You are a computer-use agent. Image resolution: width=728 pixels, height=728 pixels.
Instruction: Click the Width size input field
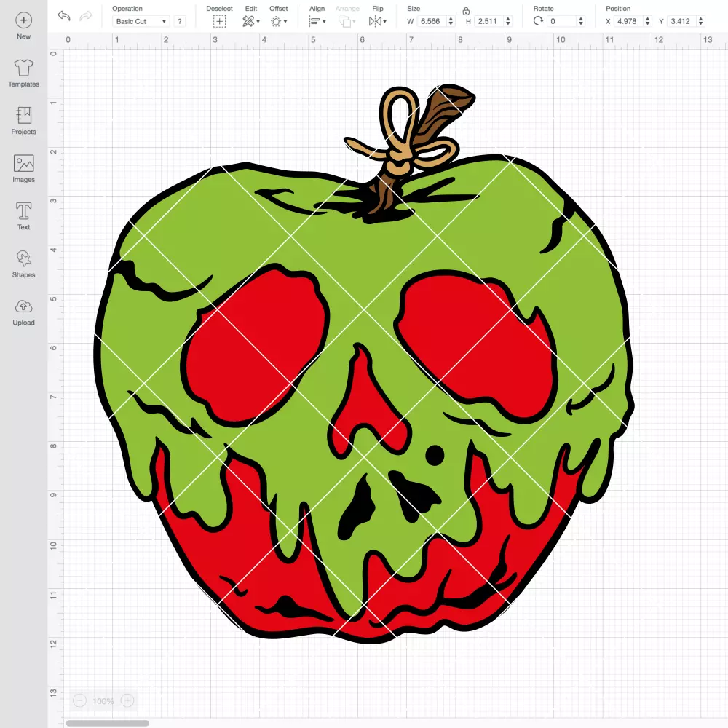[x=432, y=21]
